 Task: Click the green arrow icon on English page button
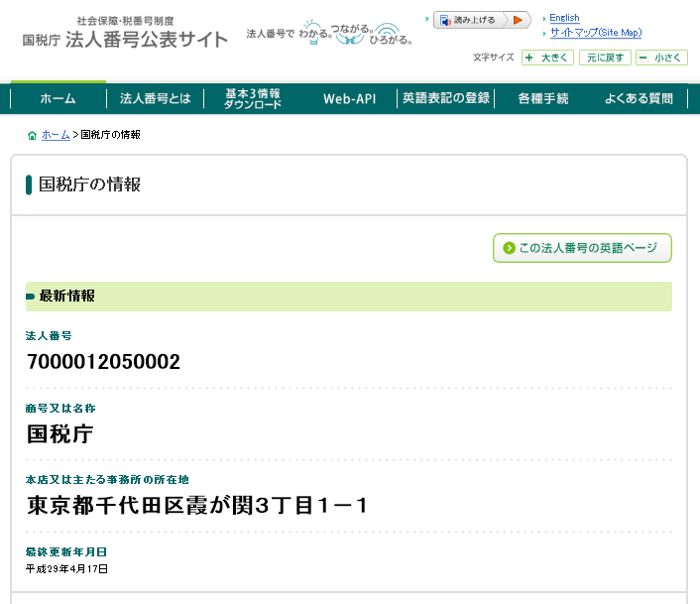509,248
